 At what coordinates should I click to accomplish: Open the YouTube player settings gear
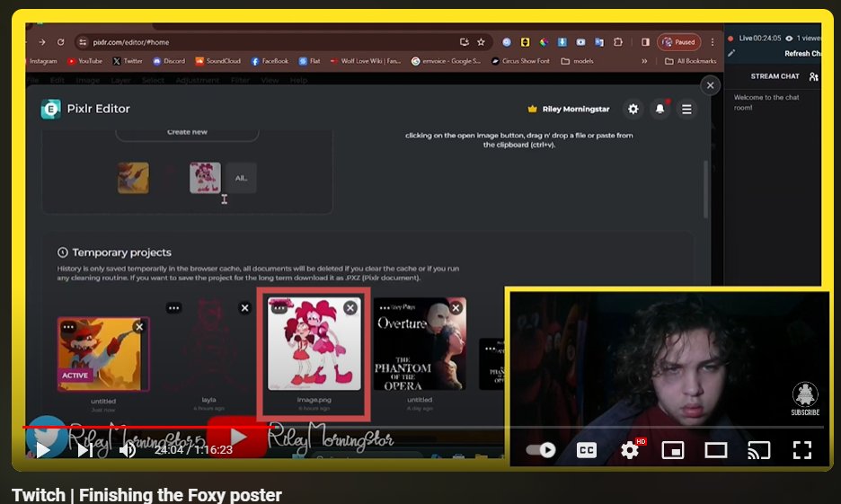(630, 450)
